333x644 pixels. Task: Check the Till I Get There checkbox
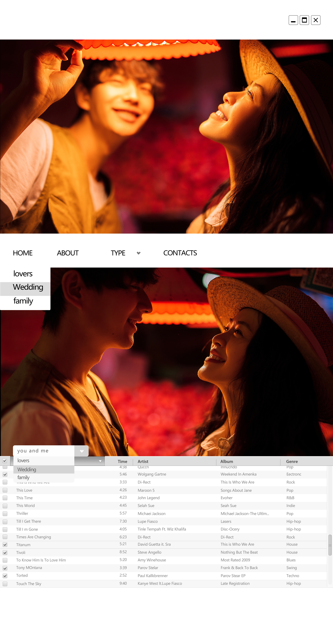tap(5, 522)
